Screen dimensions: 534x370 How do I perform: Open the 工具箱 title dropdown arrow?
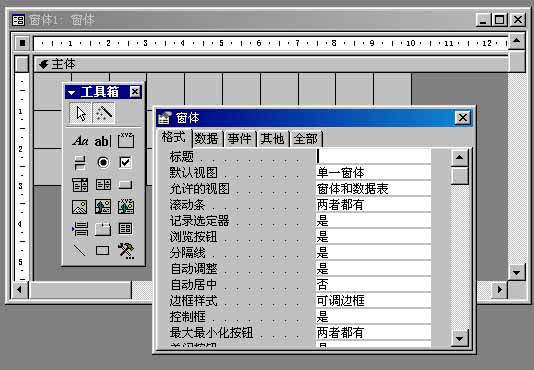click(x=72, y=92)
